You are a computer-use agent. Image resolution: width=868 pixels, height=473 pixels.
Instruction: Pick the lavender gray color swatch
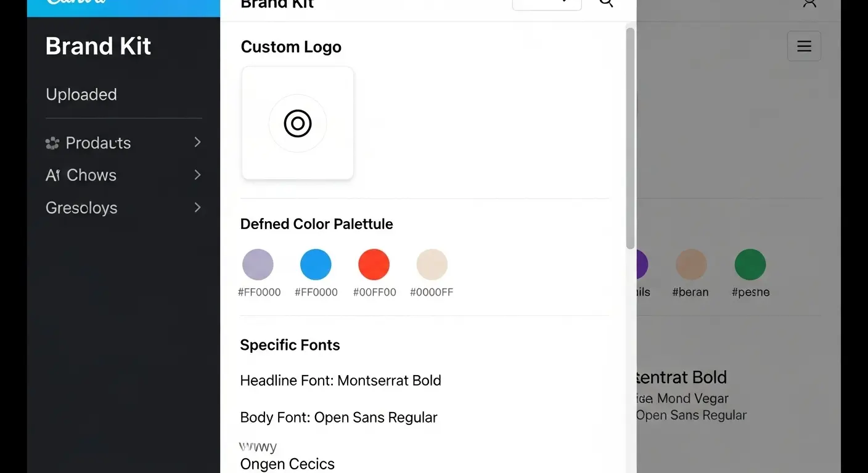(x=258, y=265)
